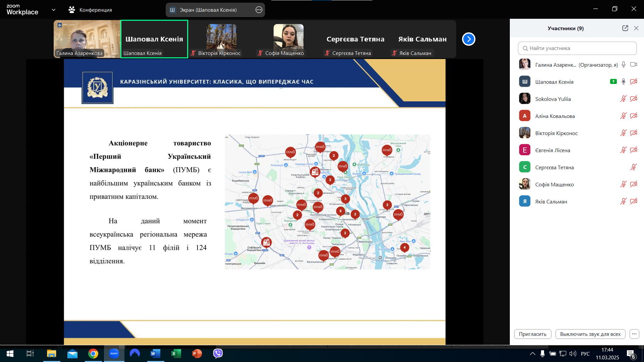644x362 pixels.
Task: Select Євгенія Лісена in participants list
Action: click(x=577, y=150)
